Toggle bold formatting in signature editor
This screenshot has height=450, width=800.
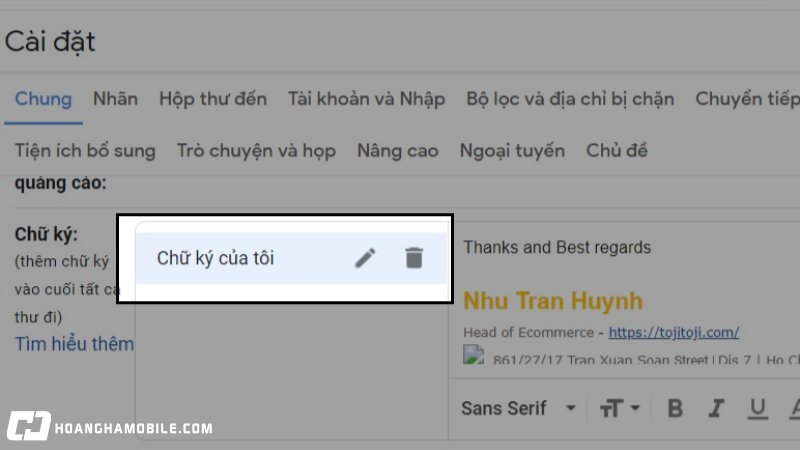click(x=675, y=408)
